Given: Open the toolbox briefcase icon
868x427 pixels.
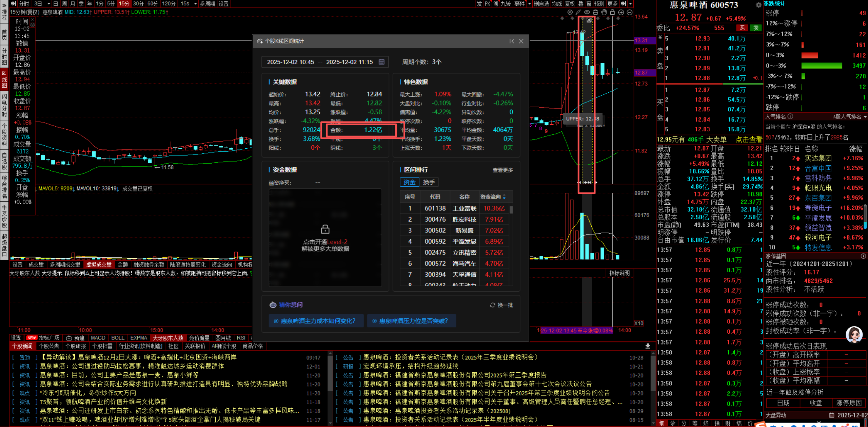Looking at the screenshot, I should 595,12.
